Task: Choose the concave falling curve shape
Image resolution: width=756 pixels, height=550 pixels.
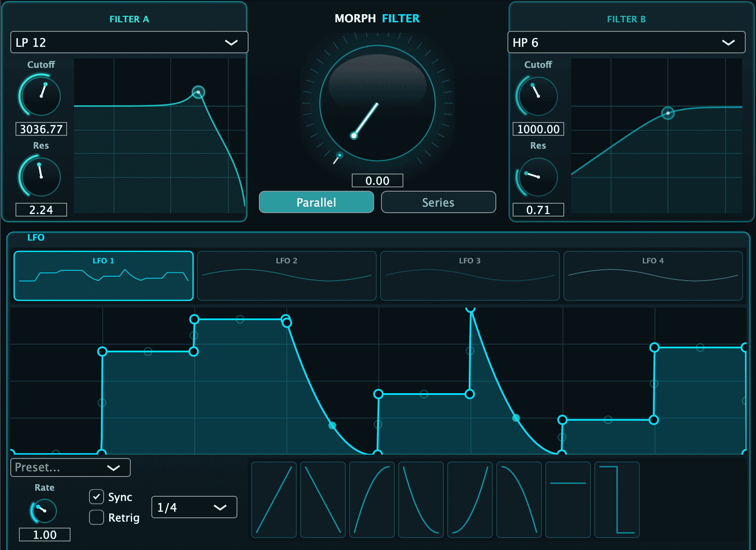Action: [x=421, y=500]
